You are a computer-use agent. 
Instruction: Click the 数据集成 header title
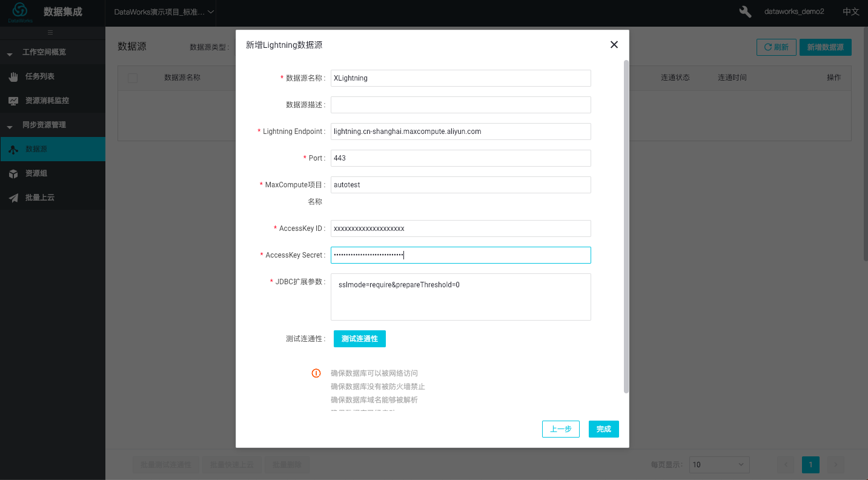(63, 12)
